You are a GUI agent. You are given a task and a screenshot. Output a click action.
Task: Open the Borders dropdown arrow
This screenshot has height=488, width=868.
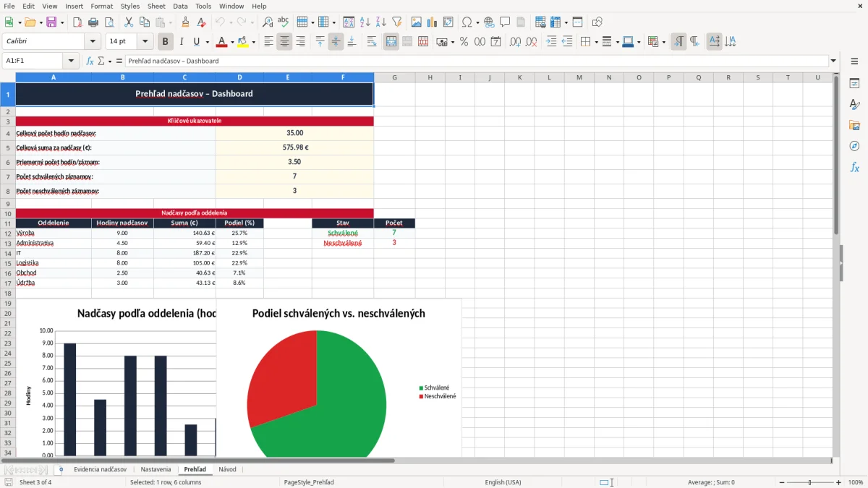595,42
